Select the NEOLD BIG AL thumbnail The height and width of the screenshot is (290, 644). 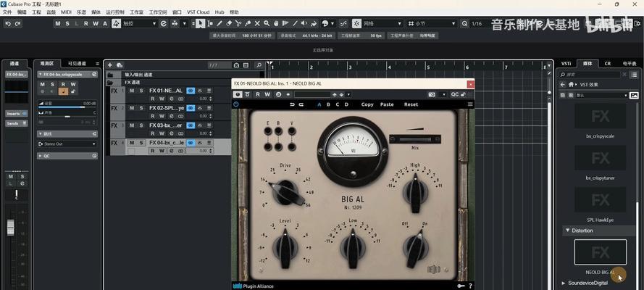click(600, 252)
